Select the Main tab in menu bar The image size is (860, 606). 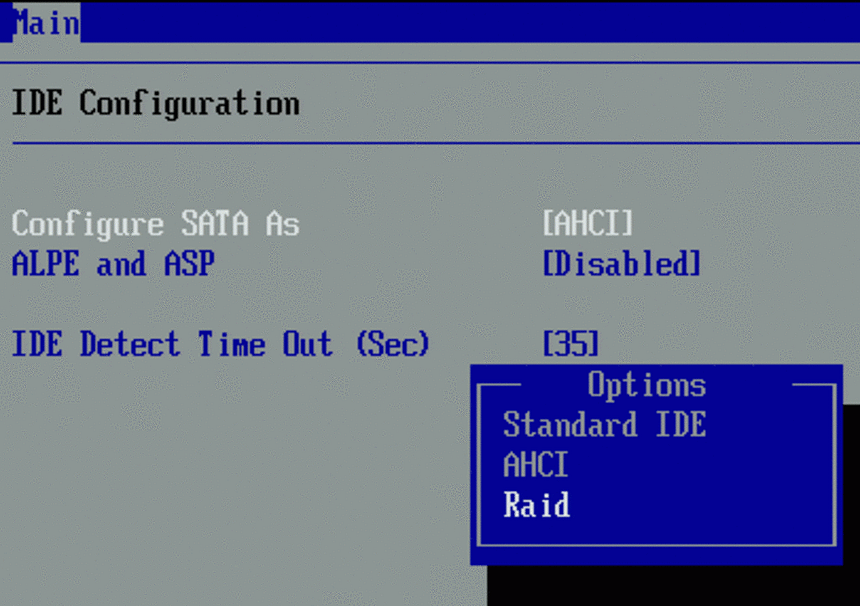(x=45, y=22)
